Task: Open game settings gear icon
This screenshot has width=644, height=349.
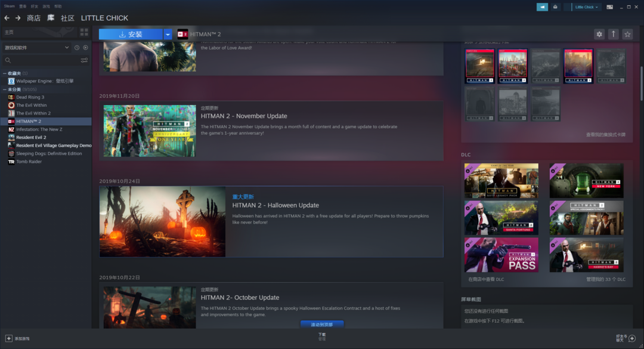Action: tap(599, 34)
